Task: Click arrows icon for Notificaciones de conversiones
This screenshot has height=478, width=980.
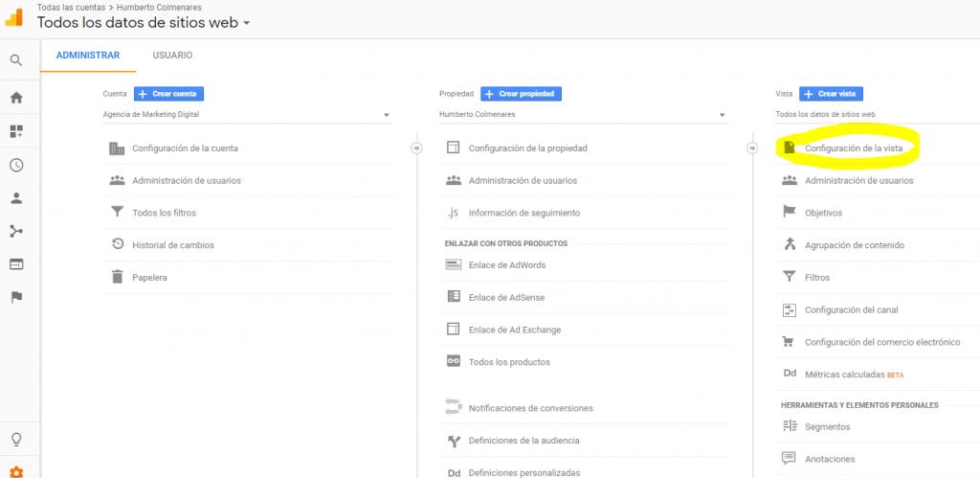Action: [x=453, y=407]
